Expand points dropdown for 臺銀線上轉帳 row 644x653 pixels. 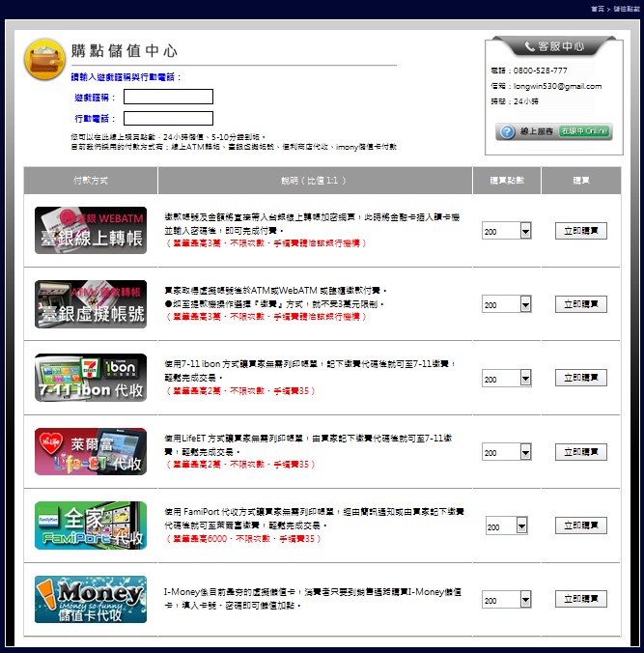[x=525, y=231]
